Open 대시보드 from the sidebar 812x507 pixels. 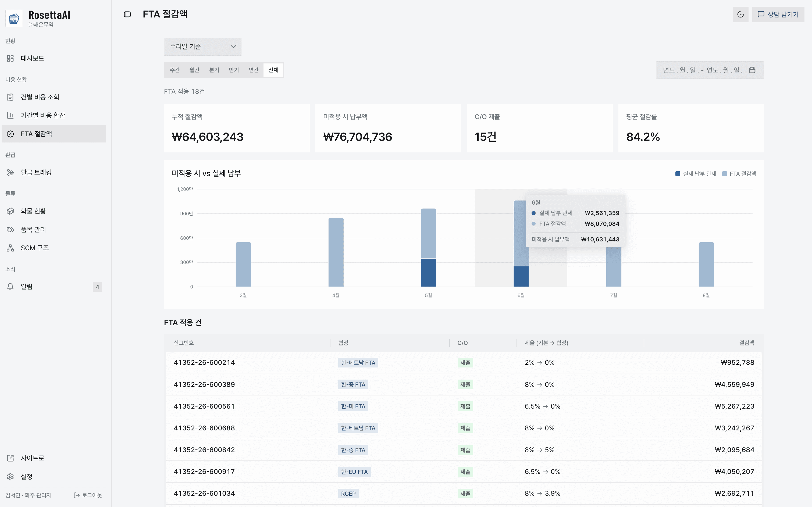click(x=54, y=58)
